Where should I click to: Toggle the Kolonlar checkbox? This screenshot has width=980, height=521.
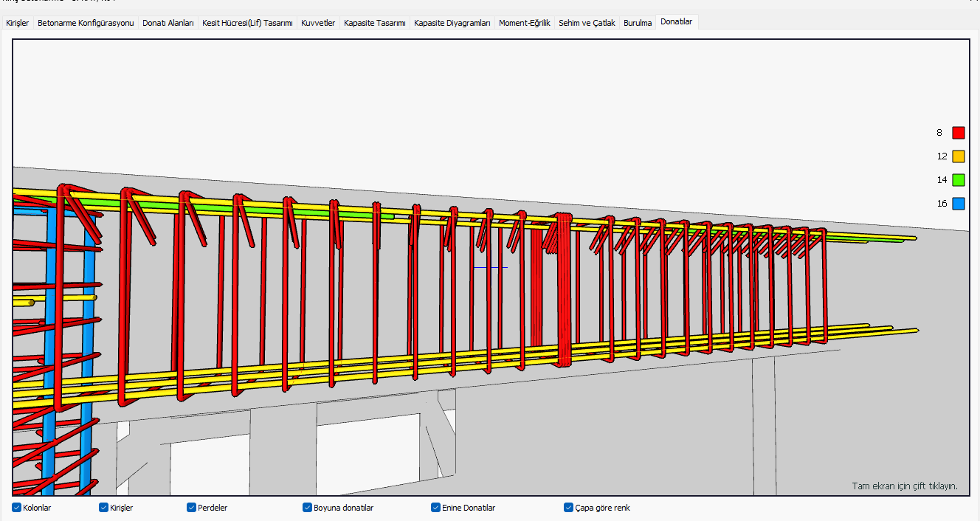17,508
